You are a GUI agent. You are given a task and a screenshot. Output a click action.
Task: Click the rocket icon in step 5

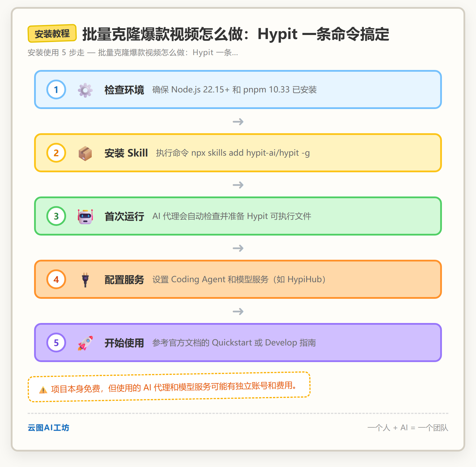point(85,343)
